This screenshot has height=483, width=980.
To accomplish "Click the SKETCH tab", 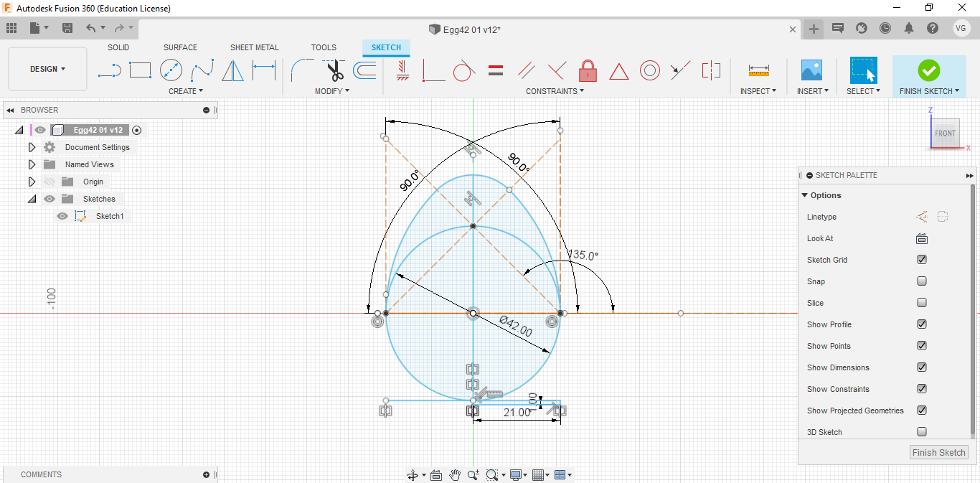I will 386,47.
